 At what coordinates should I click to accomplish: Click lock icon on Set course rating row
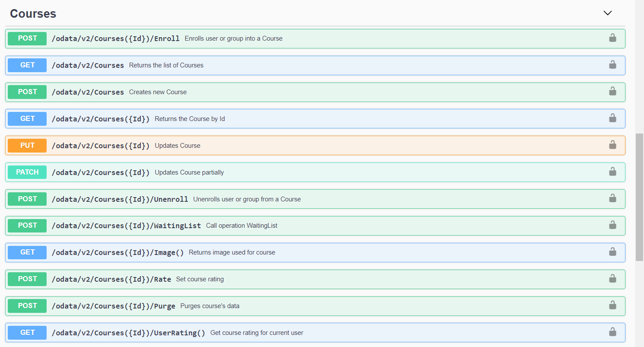pos(612,279)
